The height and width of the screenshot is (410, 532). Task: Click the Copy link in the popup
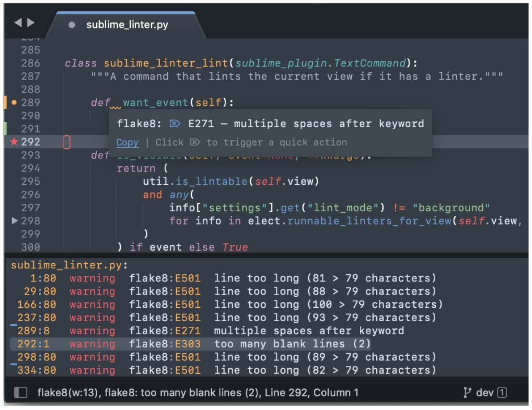tap(128, 142)
